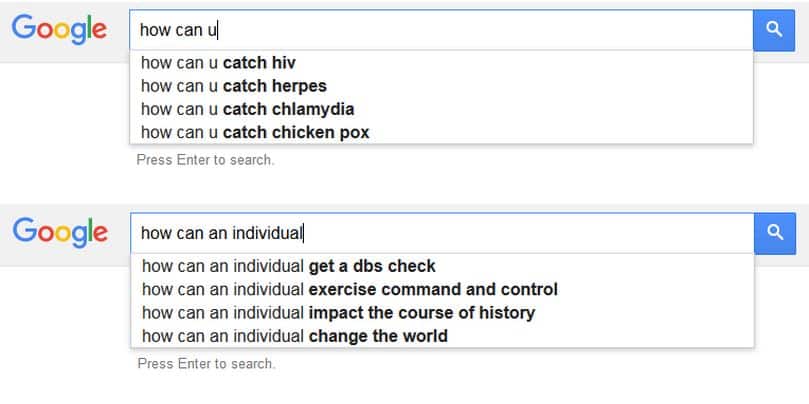Choose "how can u catch chlamydia" suggestion
Screen dimensions: 809x404
click(248, 108)
